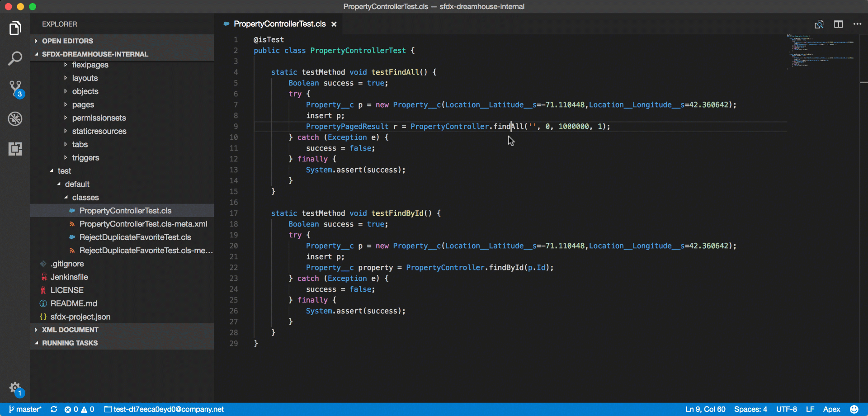
Task: Click the Manage gear icon
Action: tap(15, 388)
